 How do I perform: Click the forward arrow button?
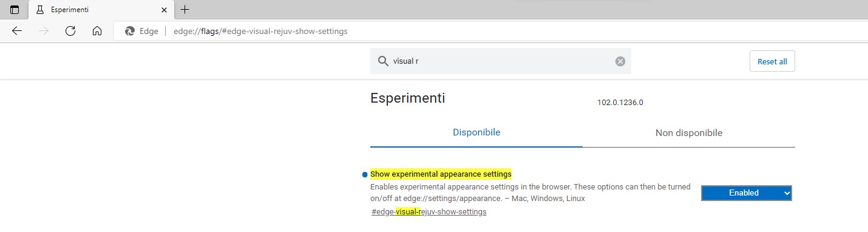tap(44, 31)
